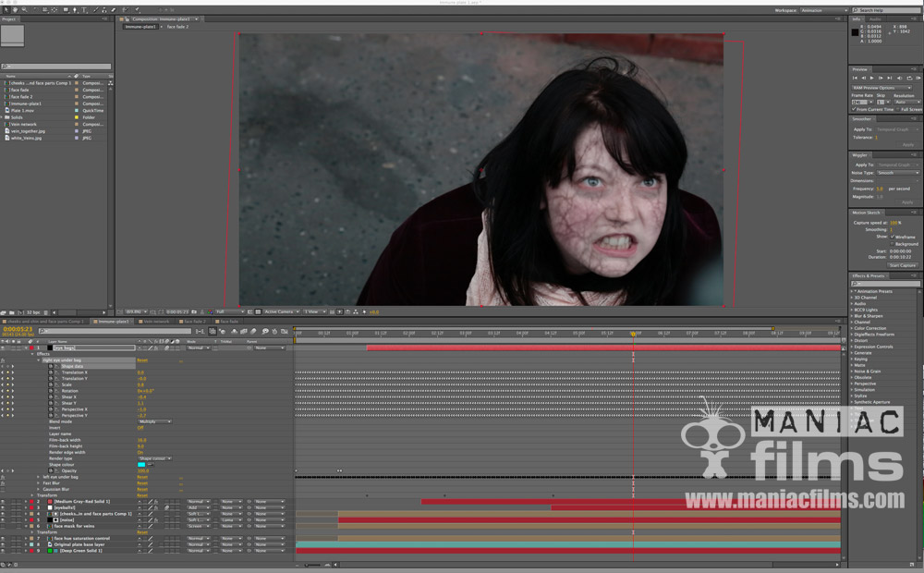Select the Pen tool
The height and width of the screenshot is (573, 924).
click(x=75, y=10)
